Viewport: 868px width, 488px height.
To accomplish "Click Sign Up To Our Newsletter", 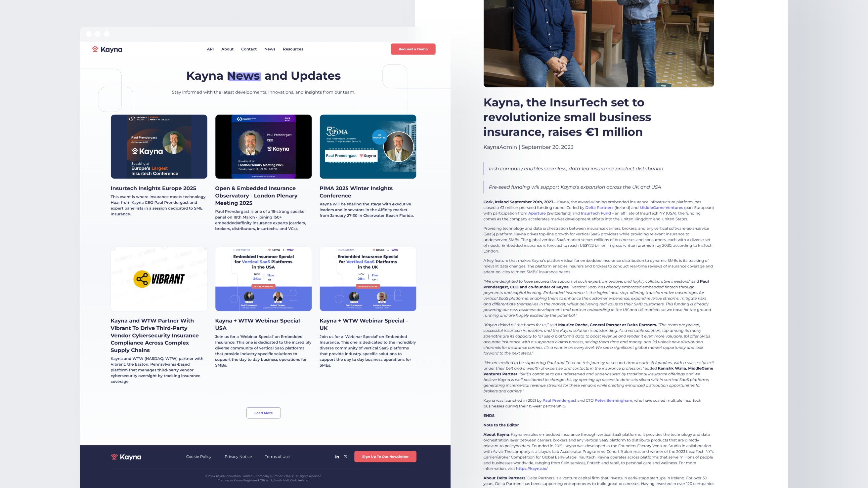I will tap(385, 457).
